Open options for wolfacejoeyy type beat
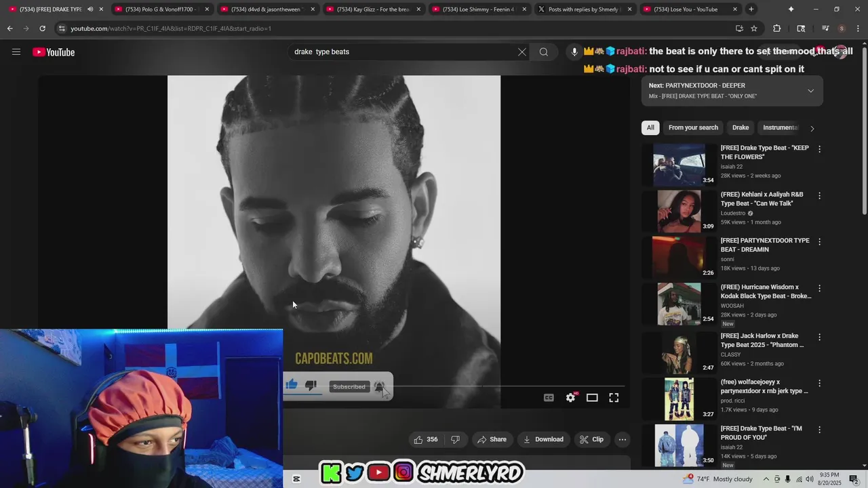This screenshot has width=868, height=488. [819, 383]
